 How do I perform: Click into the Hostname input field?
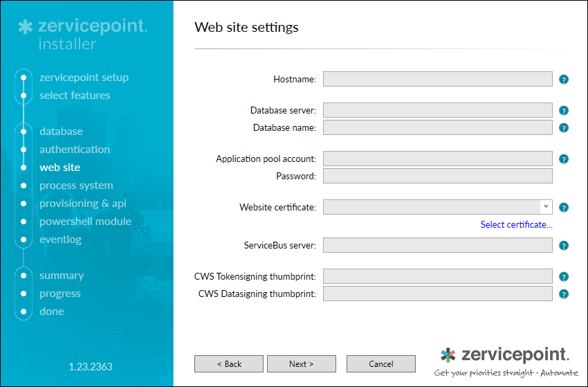437,79
